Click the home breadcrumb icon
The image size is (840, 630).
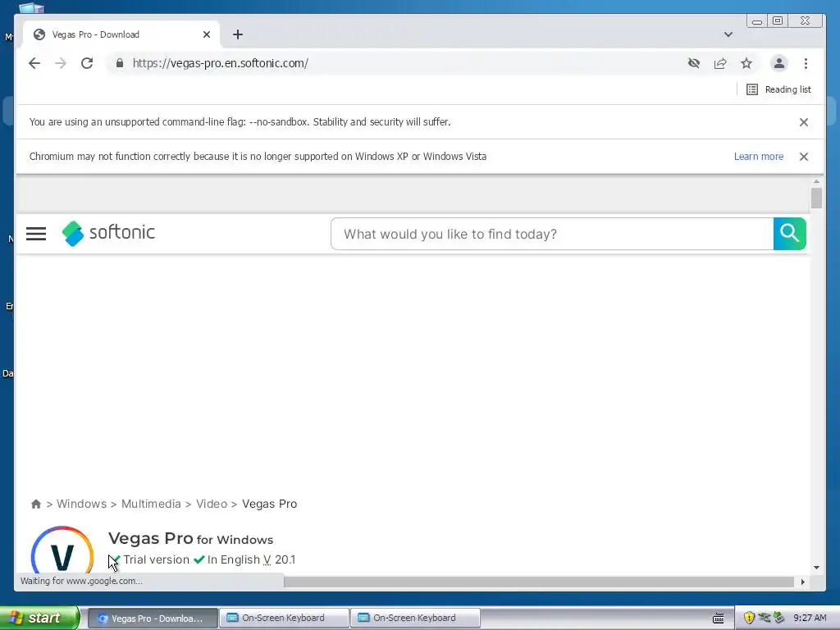pyautogui.click(x=36, y=504)
